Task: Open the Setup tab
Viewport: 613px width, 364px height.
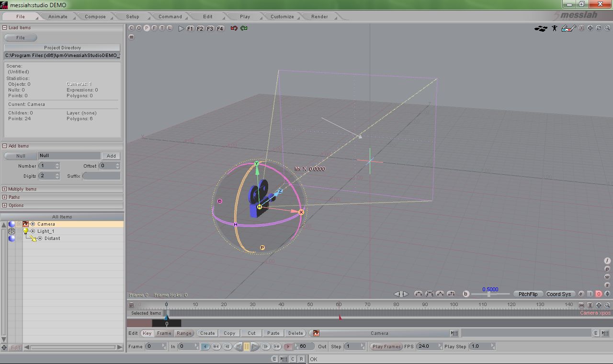Action: tap(133, 16)
